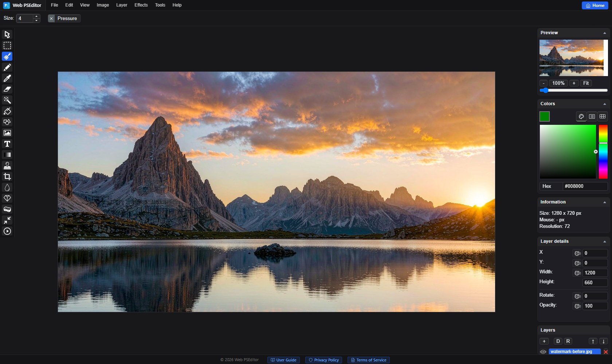The image size is (612, 364).
Task: Delete the watermark-before.jpg layer
Action: (x=606, y=352)
